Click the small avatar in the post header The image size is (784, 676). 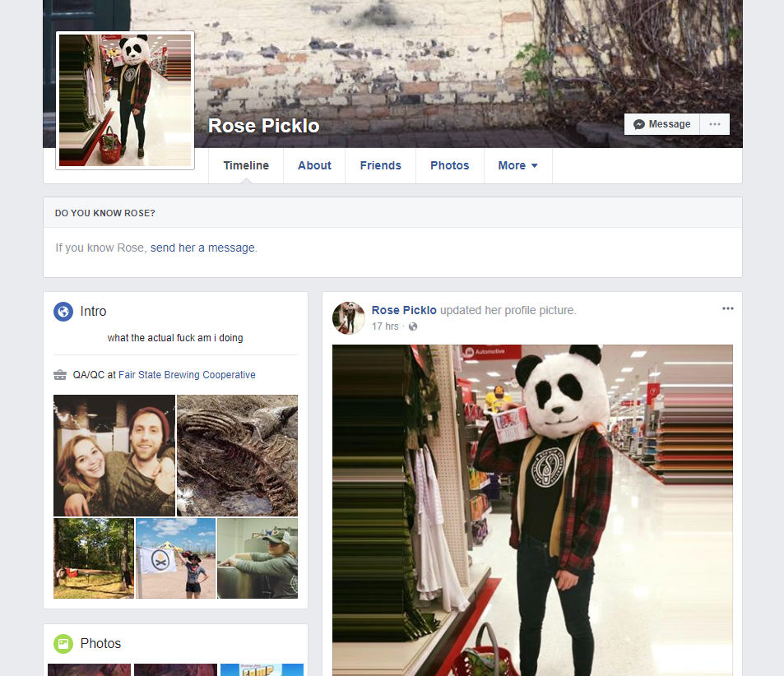click(349, 317)
